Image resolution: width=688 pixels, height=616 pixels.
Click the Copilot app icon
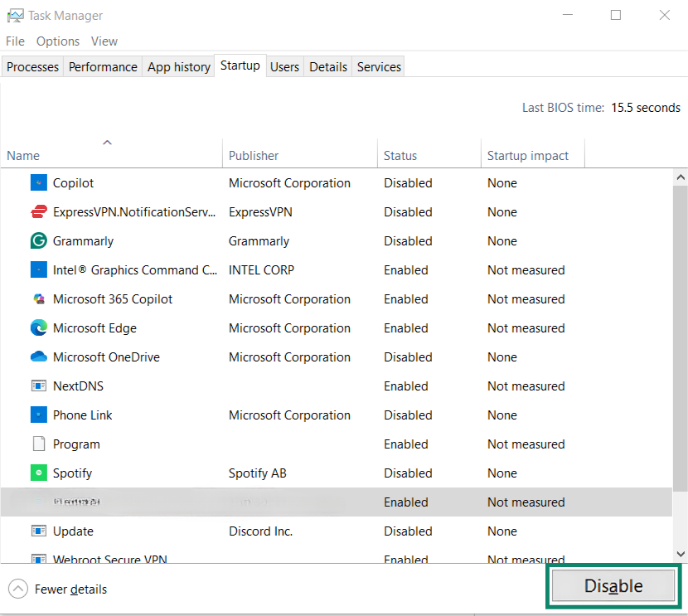click(x=39, y=182)
